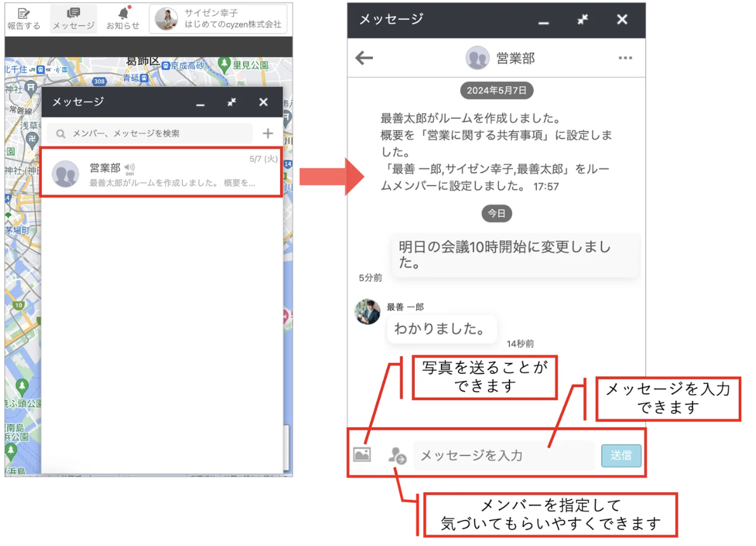Open the three-dots menu of the 営業部 chat
Viewport: 756px width, 546px height.
pos(625,58)
